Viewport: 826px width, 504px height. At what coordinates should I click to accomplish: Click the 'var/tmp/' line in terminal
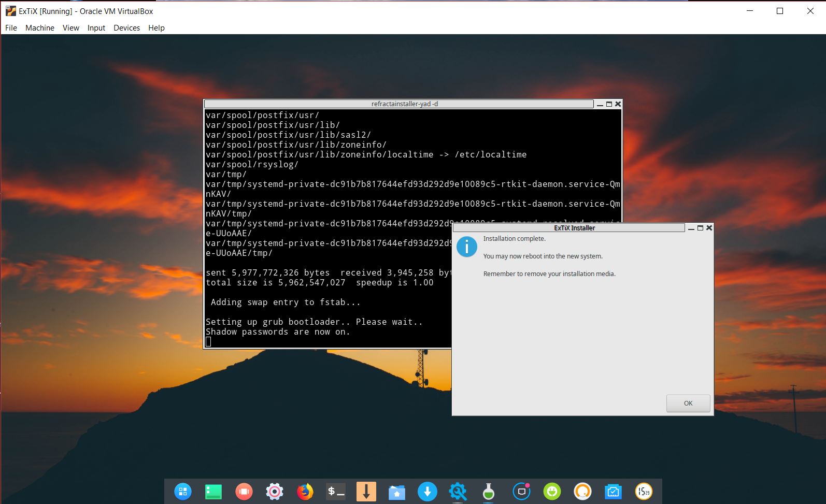pyautogui.click(x=226, y=175)
